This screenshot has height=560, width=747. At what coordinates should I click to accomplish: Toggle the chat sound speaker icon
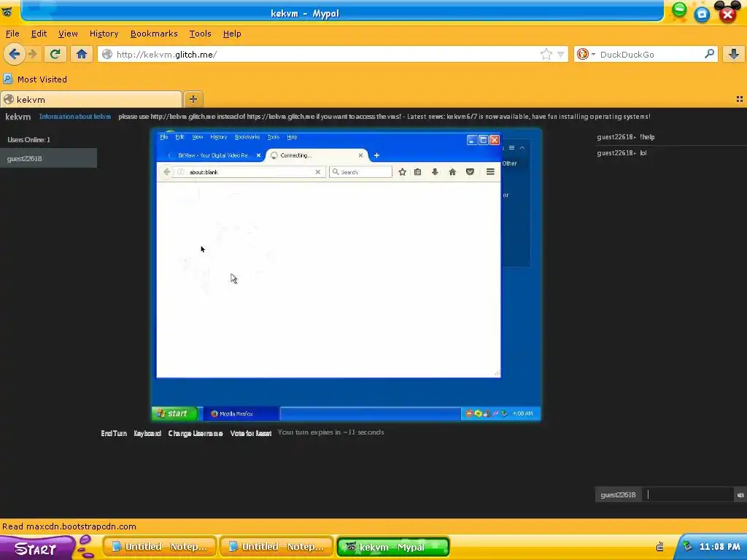pyautogui.click(x=740, y=495)
